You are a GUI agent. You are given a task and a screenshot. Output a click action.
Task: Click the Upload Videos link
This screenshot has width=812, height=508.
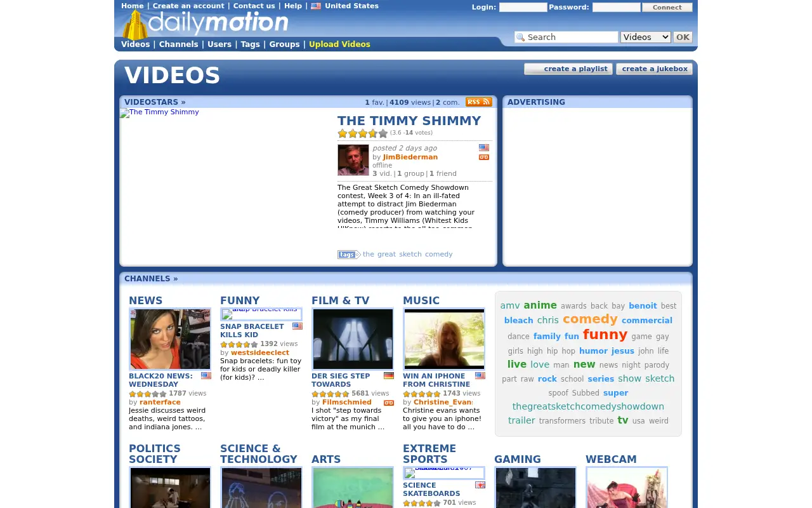pyautogui.click(x=339, y=44)
